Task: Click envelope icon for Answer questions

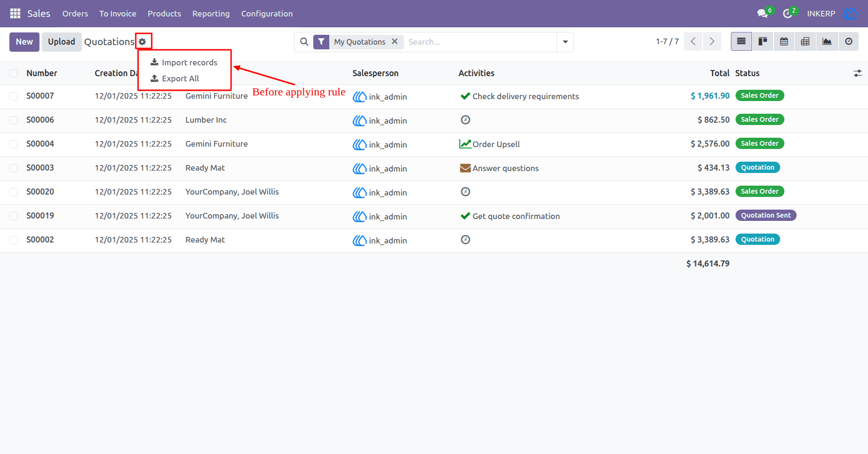Action: (x=465, y=168)
